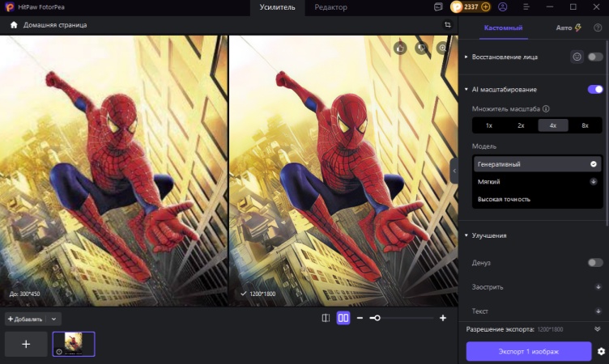Open the user account profile icon

coord(503,7)
